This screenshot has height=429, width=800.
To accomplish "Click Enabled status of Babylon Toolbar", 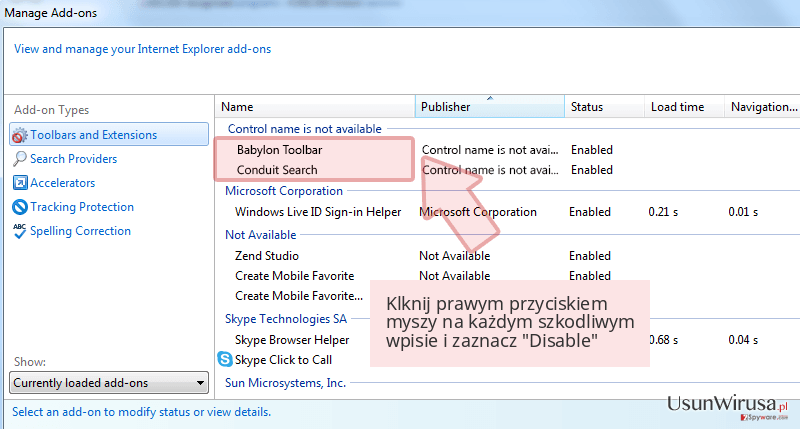I will click(x=592, y=150).
